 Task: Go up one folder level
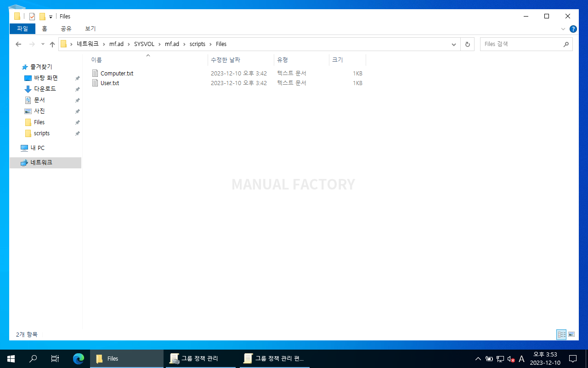52,44
